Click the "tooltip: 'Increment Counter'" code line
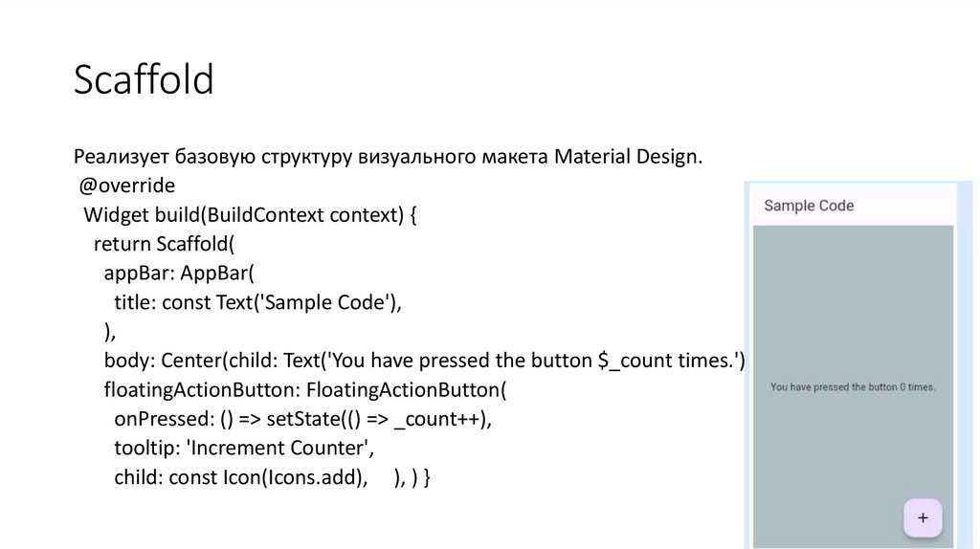Image resolution: width=980 pixels, height=549 pixels. tap(243, 448)
